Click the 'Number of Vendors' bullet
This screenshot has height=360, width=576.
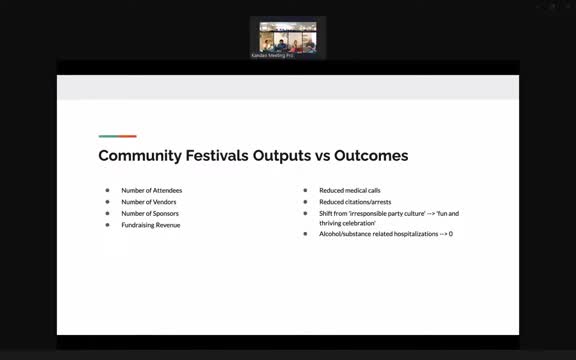pyautogui.click(x=149, y=202)
